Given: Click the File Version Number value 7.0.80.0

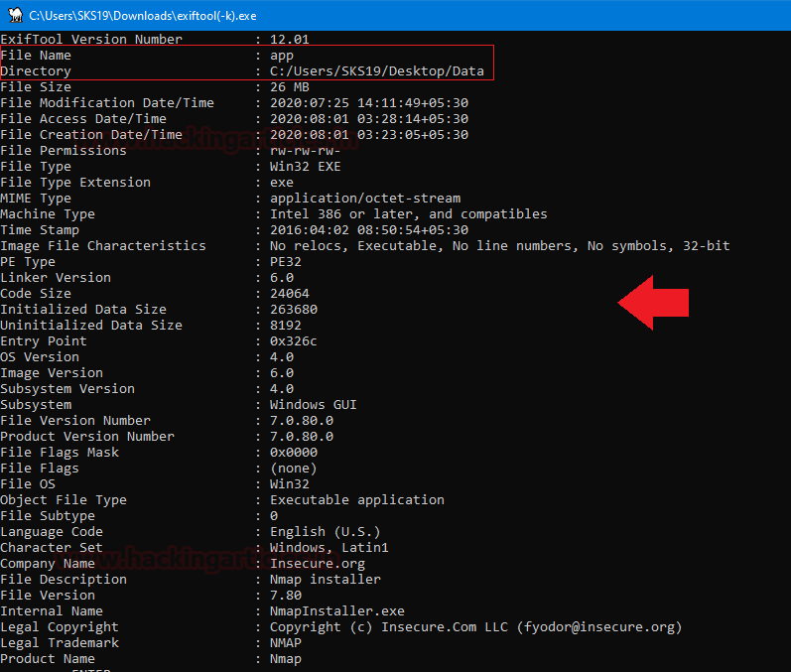Looking at the screenshot, I should coord(302,421).
